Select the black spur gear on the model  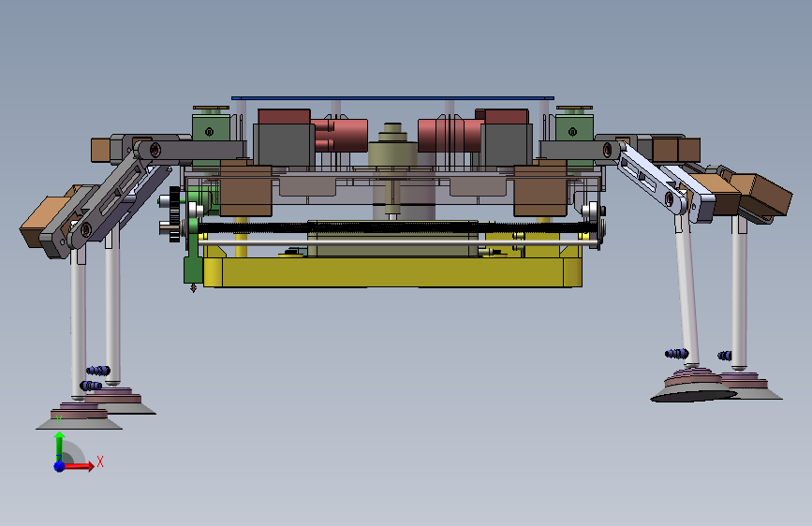point(174,213)
